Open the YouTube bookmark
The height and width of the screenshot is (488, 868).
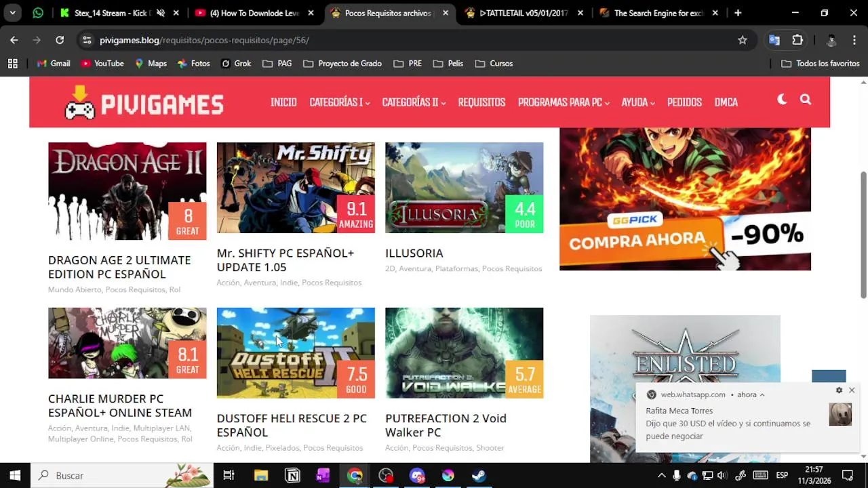(102, 63)
